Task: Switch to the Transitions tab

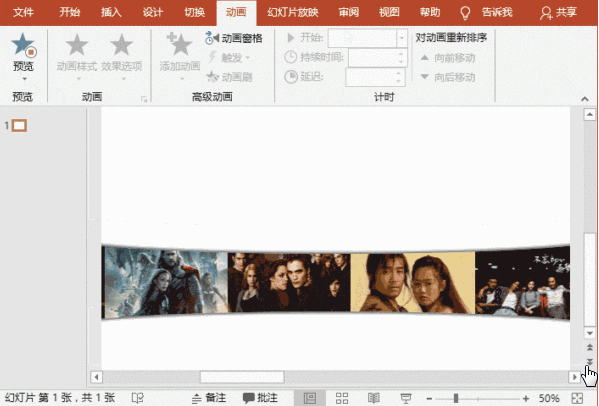Action: click(x=194, y=13)
